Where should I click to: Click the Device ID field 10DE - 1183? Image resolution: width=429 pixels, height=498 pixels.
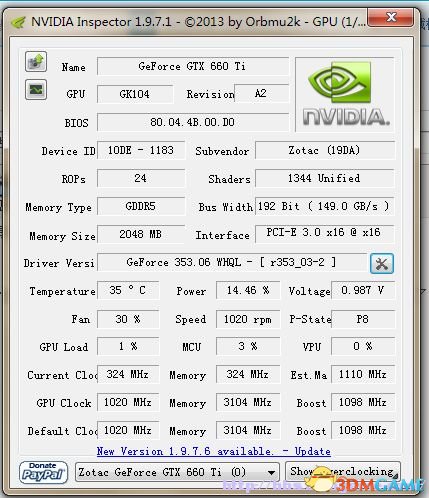tap(141, 150)
